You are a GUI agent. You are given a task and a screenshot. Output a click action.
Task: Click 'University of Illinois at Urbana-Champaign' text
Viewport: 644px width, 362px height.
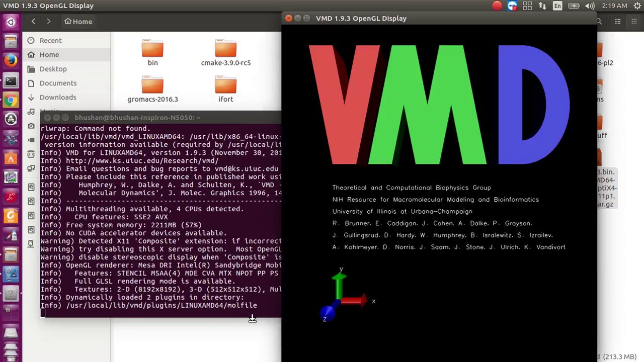click(x=402, y=211)
